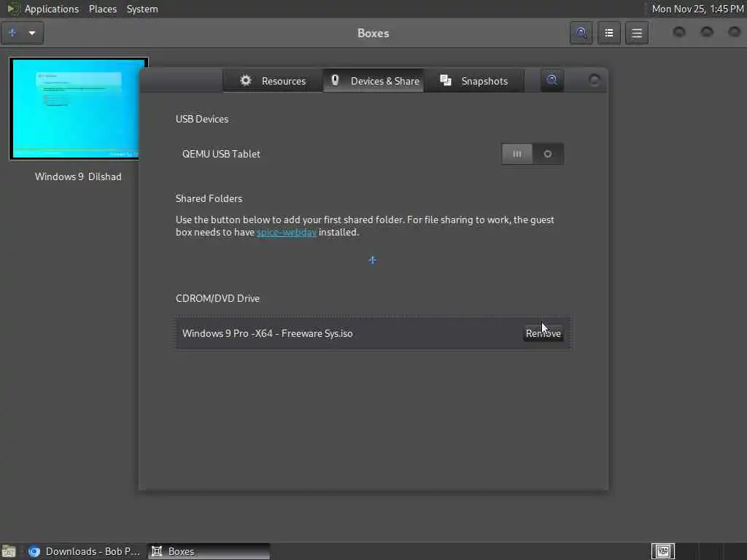747x560 pixels.
Task: Select the Devices & Share tab
Action: pyautogui.click(x=374, y=80)
